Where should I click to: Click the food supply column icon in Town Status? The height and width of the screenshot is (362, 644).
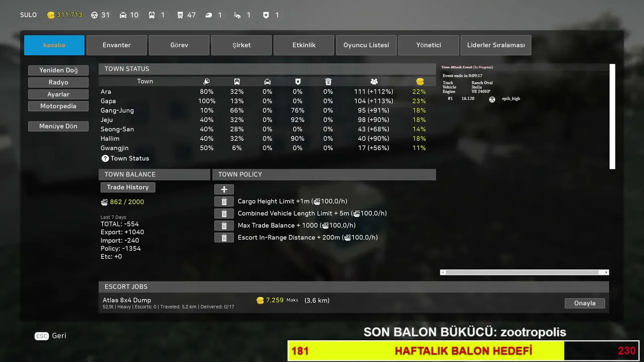pyautogui.click(x=206, y=81)
